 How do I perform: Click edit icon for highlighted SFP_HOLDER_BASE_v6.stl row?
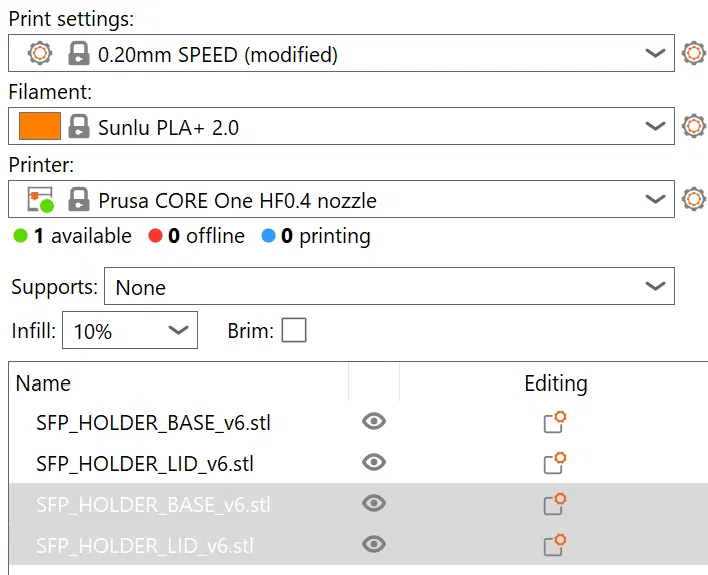pos(555,503)
